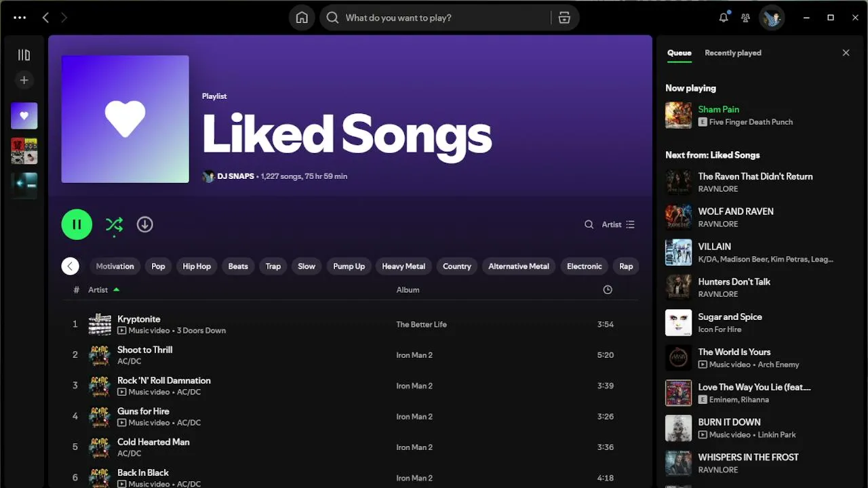
Task: Open the now playing Sham Pain track
Action: 719,109
